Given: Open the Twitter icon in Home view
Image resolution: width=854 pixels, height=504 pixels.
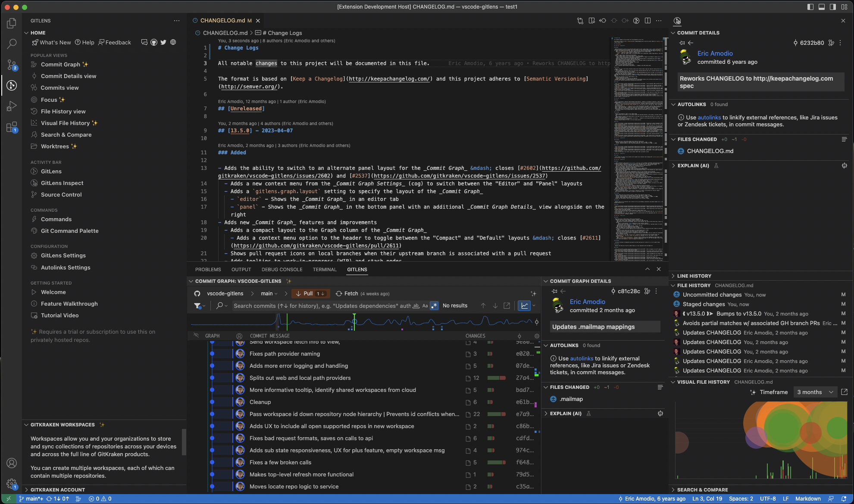Looking at the screenshot, I should (x=163, y=42).
